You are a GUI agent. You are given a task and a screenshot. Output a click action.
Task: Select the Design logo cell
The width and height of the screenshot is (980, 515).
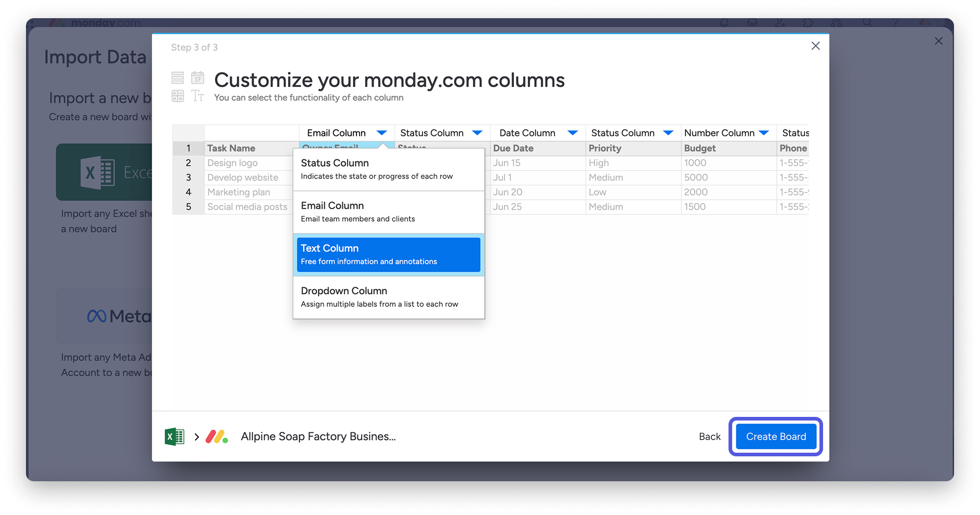249,163
